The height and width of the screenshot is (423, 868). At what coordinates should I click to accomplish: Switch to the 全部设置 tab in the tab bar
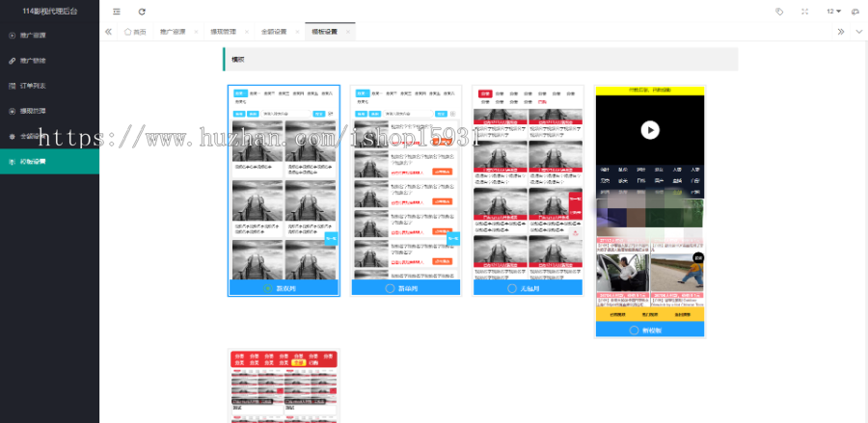274,32
